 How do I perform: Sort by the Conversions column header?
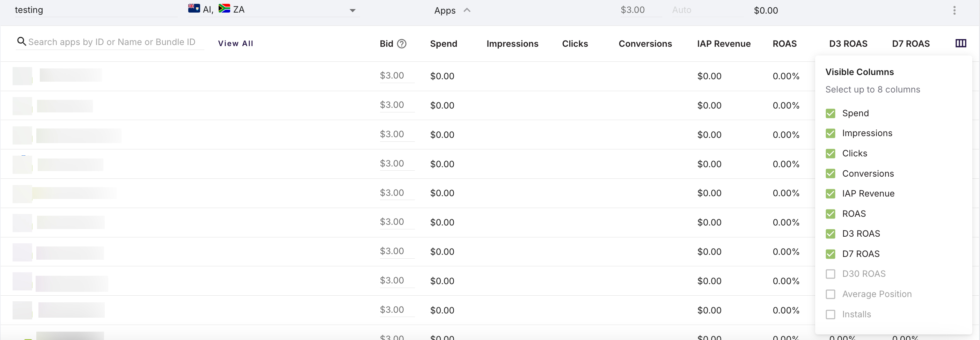point(645,44)
